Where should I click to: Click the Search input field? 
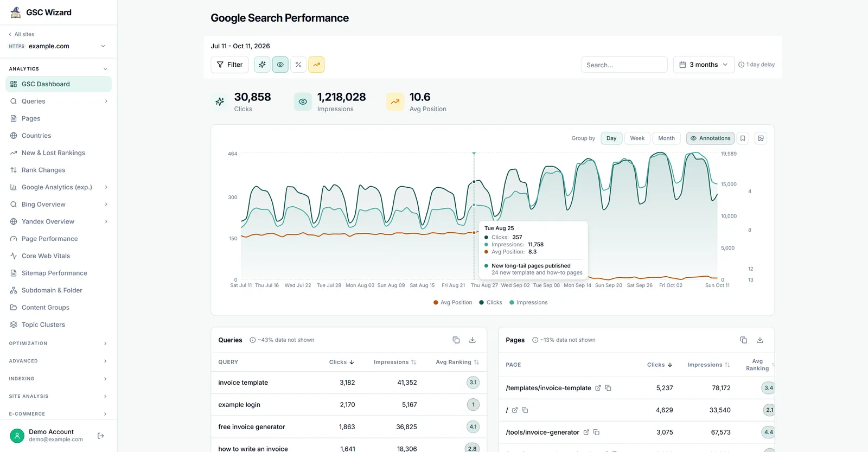624,65
